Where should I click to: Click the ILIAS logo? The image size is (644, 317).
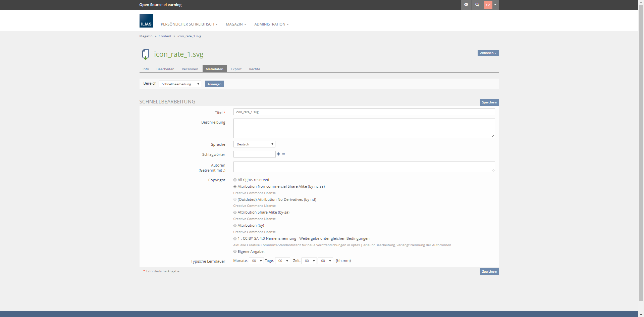[x=146, y=21]
